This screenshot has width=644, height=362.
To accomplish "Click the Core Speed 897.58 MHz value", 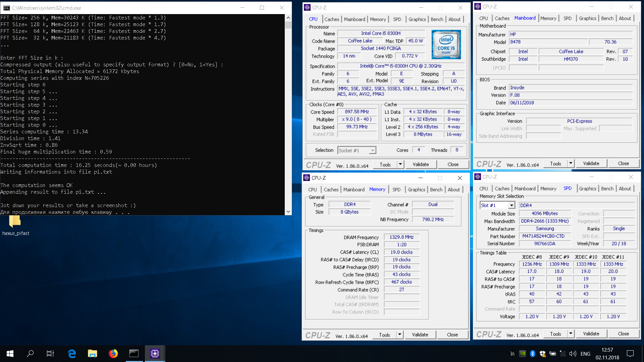I will pos(357,112).
